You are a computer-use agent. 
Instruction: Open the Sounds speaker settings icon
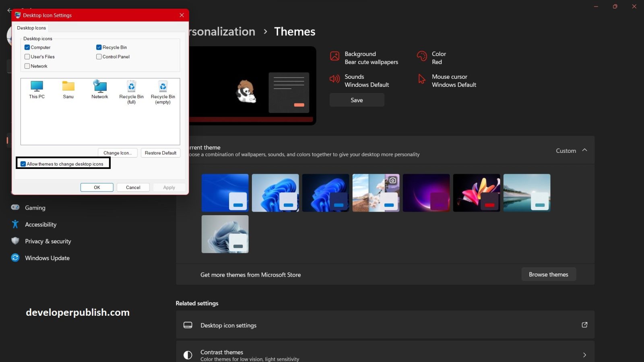pos(335,79)
